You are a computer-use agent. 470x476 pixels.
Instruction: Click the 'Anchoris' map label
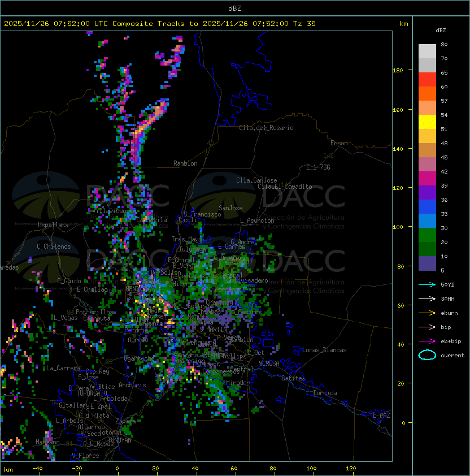132,385
